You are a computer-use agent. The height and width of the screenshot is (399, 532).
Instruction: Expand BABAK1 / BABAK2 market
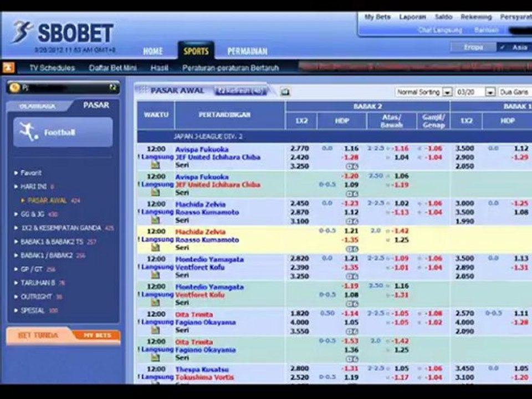click(x=49, y=255)
